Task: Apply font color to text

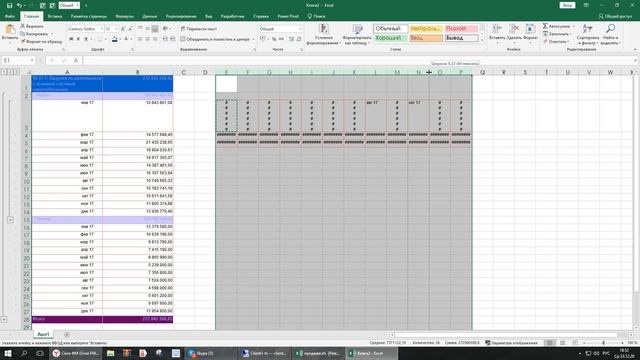Action: (x=126, y=39)
